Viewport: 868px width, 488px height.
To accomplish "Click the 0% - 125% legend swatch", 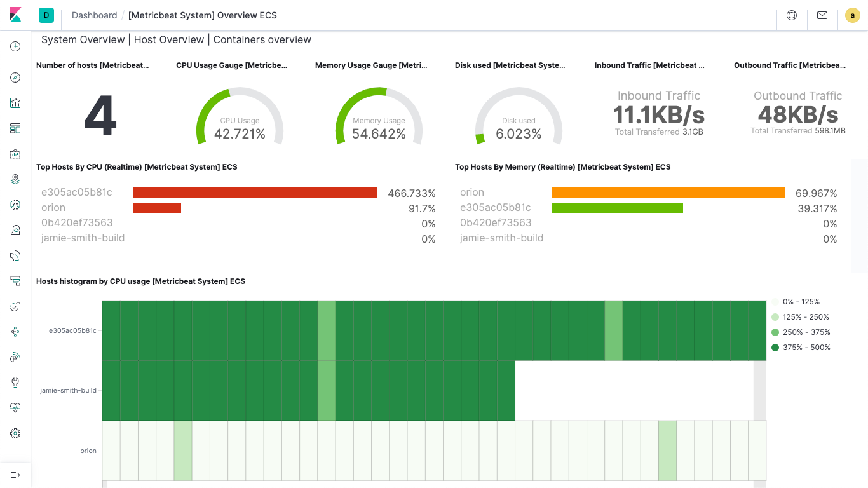I will 775,302.
